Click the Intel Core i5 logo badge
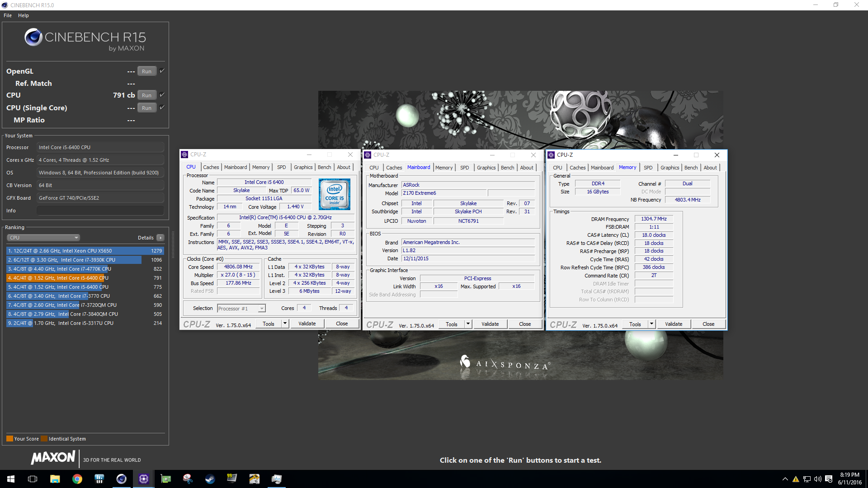Viewport: 868px width, 488px height. [335, 194]
